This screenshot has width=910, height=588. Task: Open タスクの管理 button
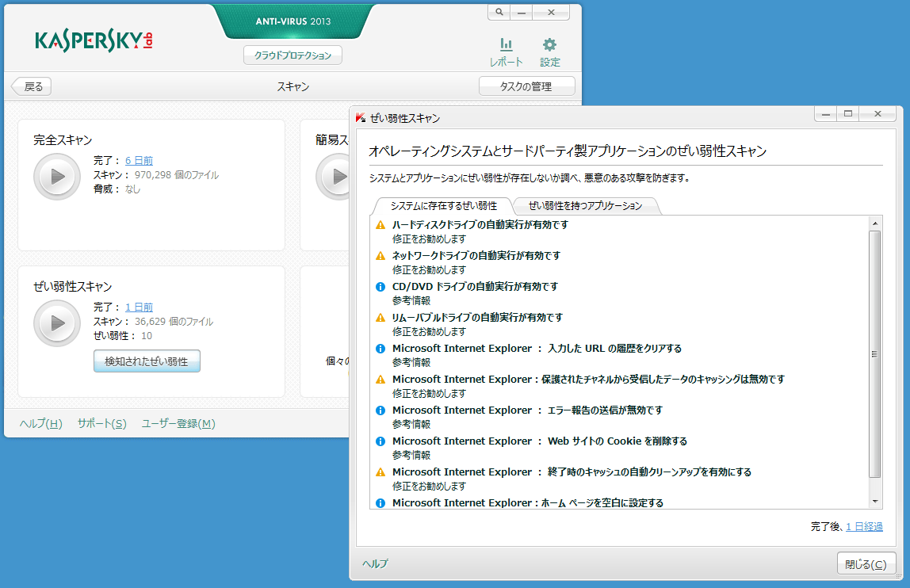(526, 86)
